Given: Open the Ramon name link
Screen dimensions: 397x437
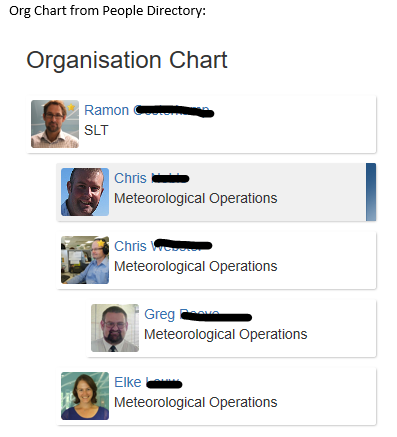Looking at the screenshot, I should [149, 110].
